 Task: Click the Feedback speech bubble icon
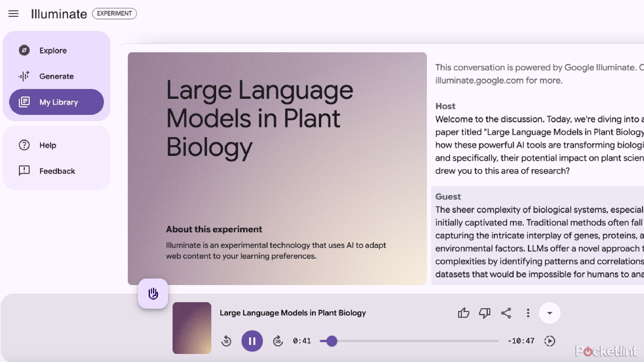(24, 171)
